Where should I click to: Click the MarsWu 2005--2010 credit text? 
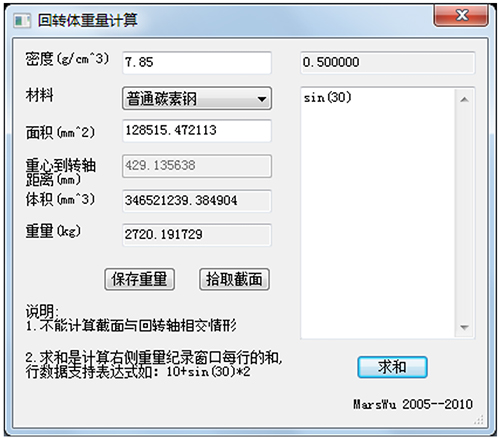[413, 404]
